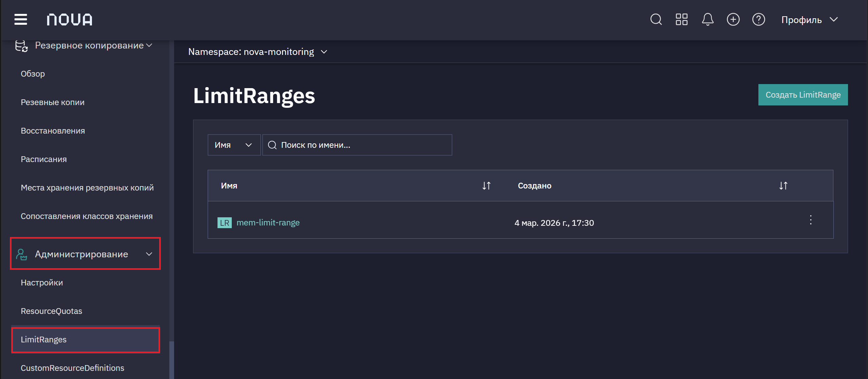Click the magnifier icon in name search field
Screen dimensions: 868x379
[x=272, y=145]
